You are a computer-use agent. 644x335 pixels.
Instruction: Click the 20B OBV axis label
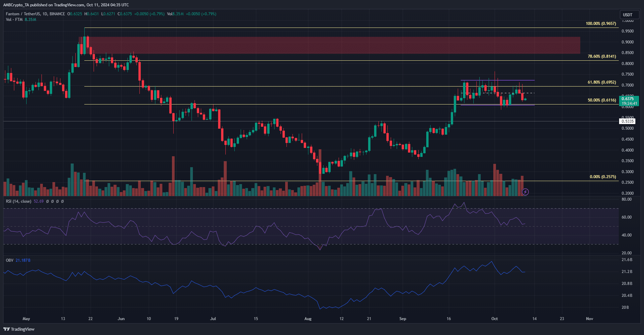click(x=625, y=307)
